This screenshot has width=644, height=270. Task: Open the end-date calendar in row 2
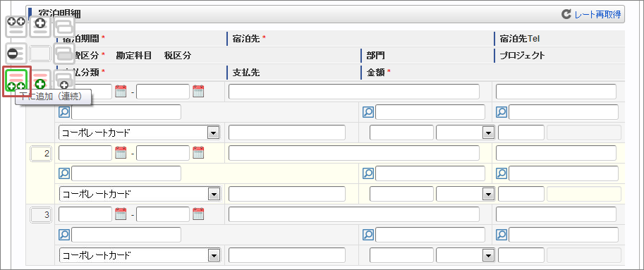[x=198, y=153]
